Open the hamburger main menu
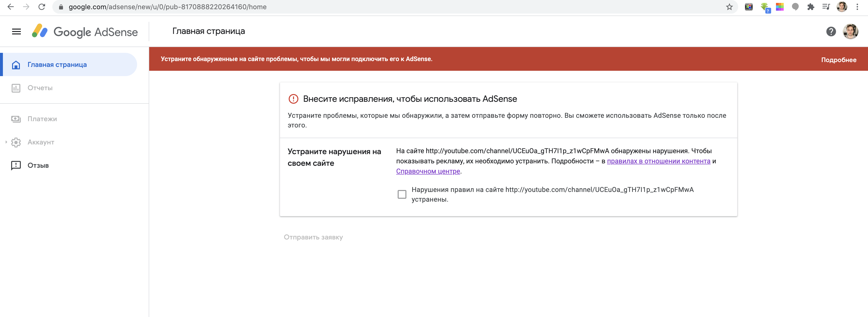Image resolution: width=868 pixels, height=317 pixels. (x=16, y=32)
